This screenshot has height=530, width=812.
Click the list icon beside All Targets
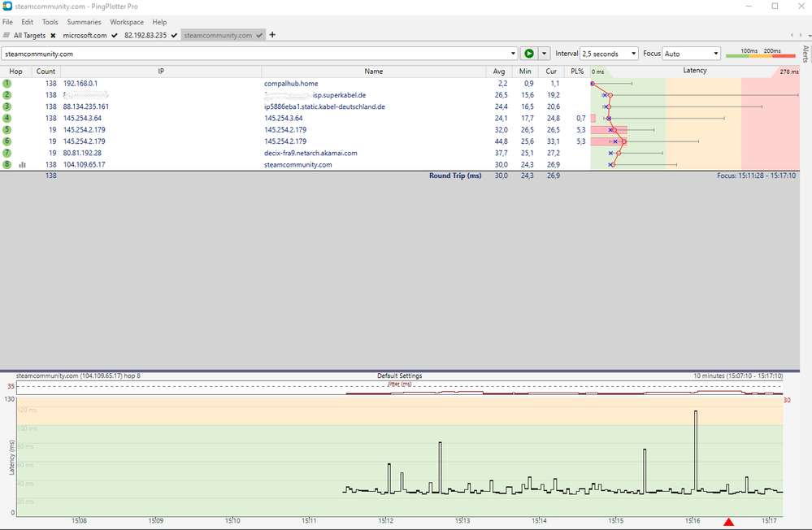6,36
